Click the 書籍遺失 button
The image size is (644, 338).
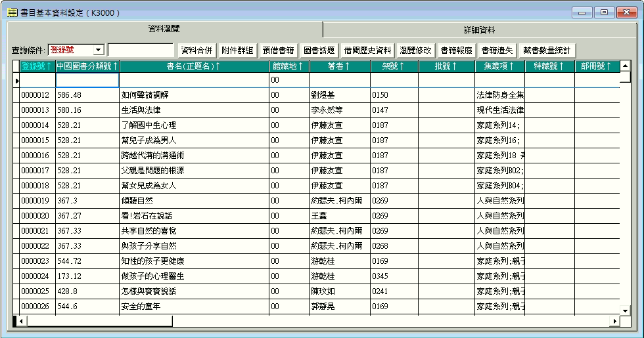click(497, 51)
